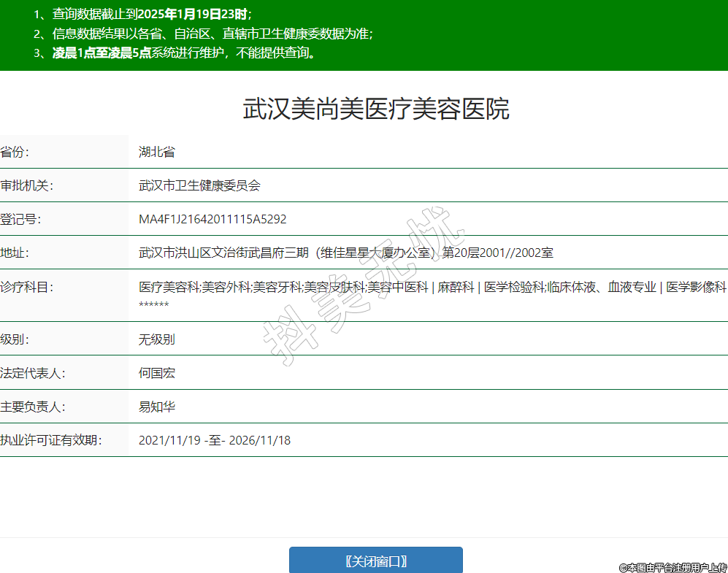Image resolution: width=728 pixels, height=573 pixels.
Task: Click the address text starting with 武汉市洪山区
Action: [x=345, y=253]
